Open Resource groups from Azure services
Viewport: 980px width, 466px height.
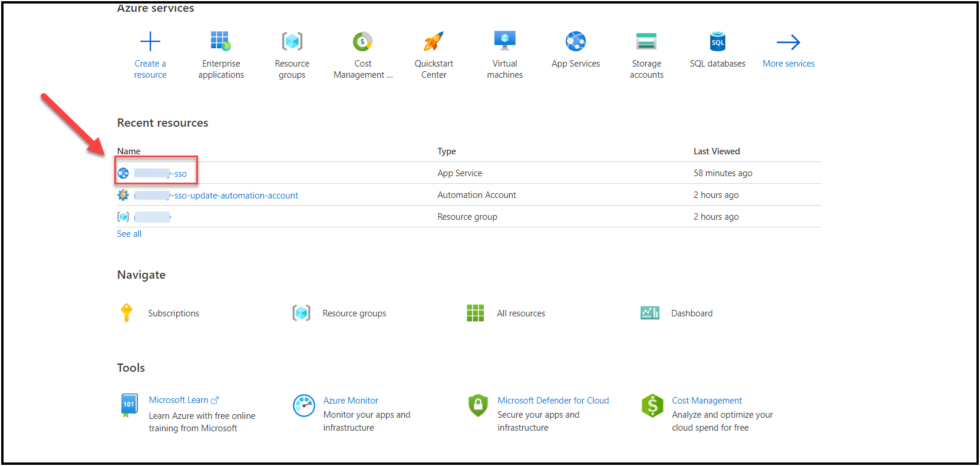coord(292,42)
